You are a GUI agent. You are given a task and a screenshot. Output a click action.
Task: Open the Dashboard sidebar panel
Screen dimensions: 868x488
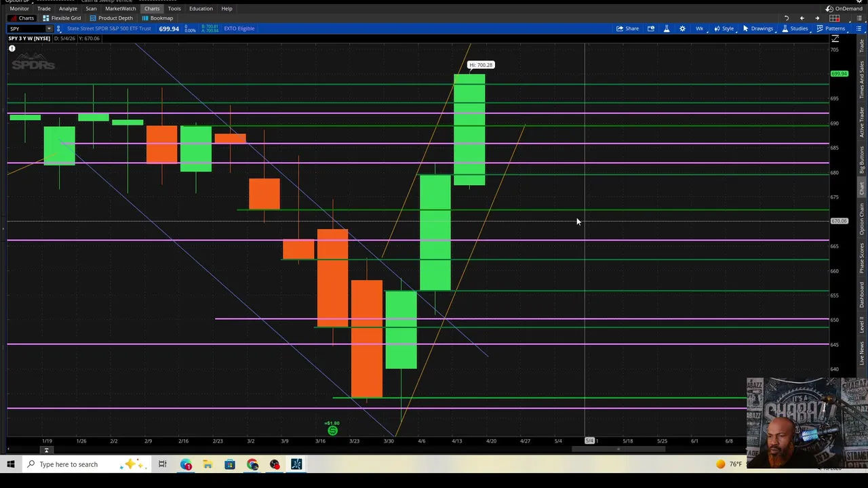863,295
